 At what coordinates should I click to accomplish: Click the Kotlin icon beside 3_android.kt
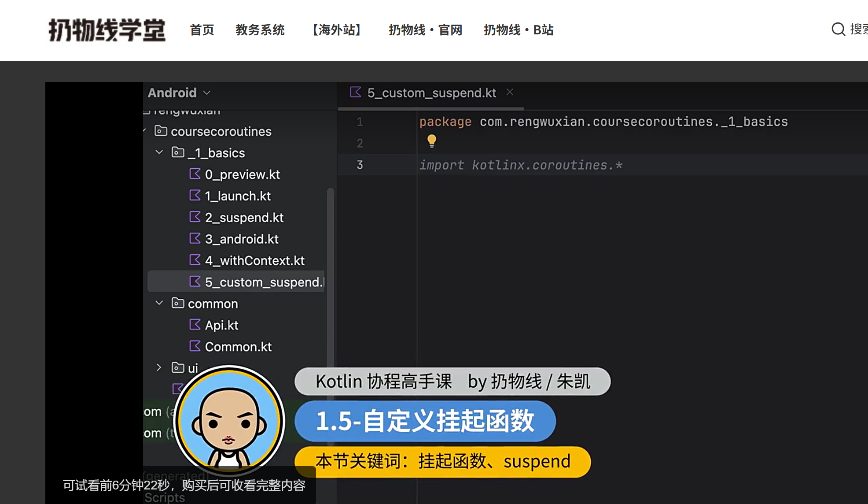coord(195,239)
